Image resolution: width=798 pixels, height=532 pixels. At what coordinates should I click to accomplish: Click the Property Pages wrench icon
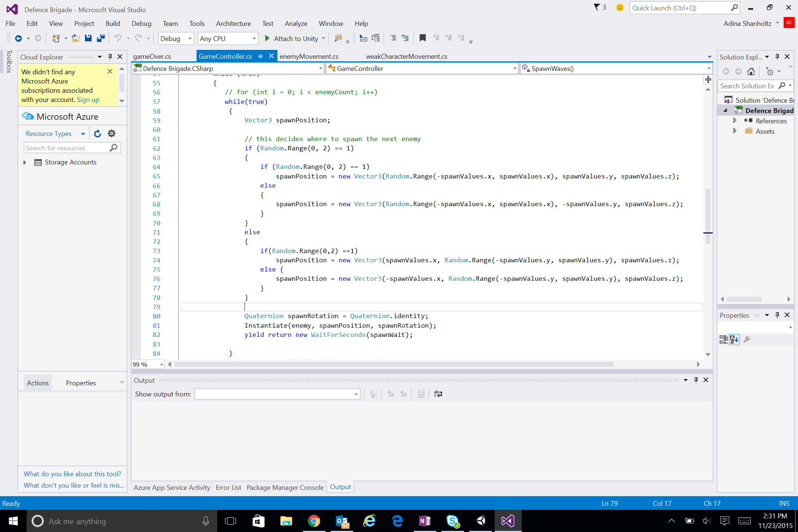[x=747, y=339]
